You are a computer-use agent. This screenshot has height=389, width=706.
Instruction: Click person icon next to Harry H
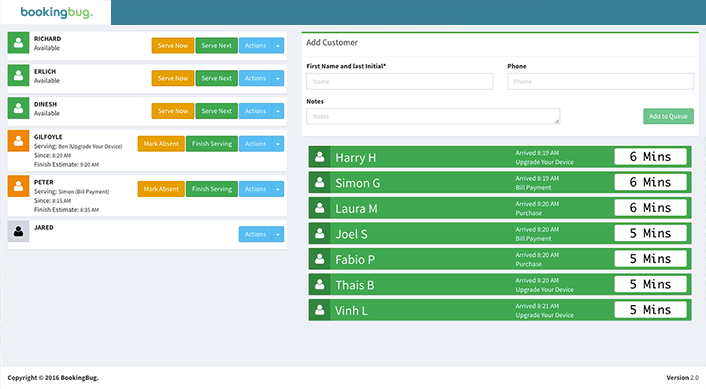pyautogui.click(x=320, y=157)
